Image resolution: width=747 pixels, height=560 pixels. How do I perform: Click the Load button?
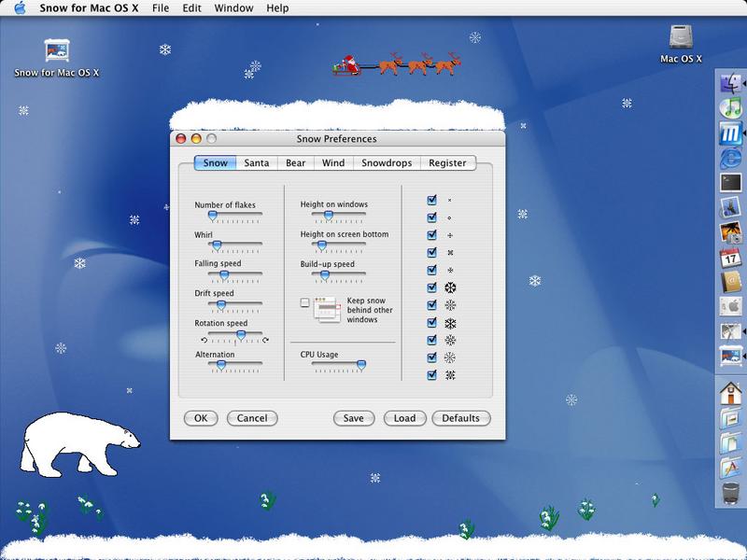pyautogui.click(x=404, y=418)
